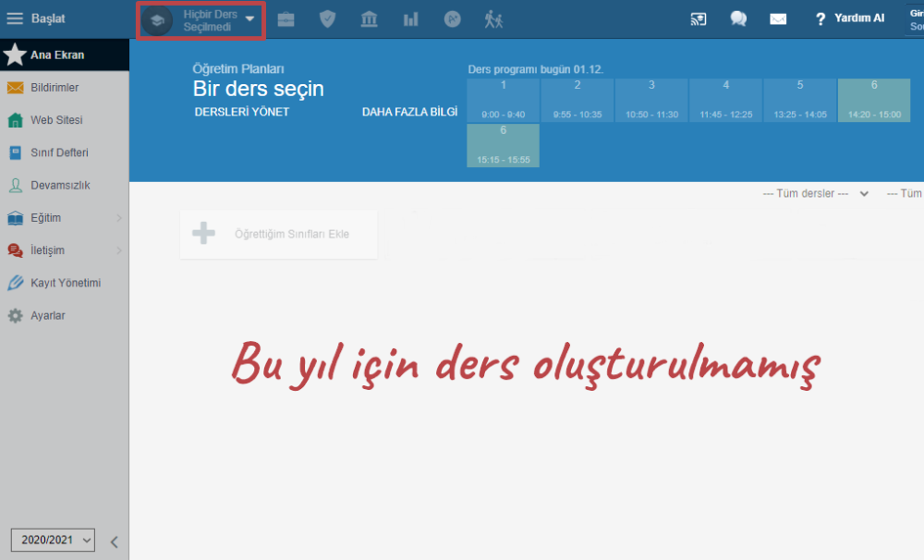Open the bar chart statistics icon
Viewport: 924px width, 560px height.
pos(411,19)
